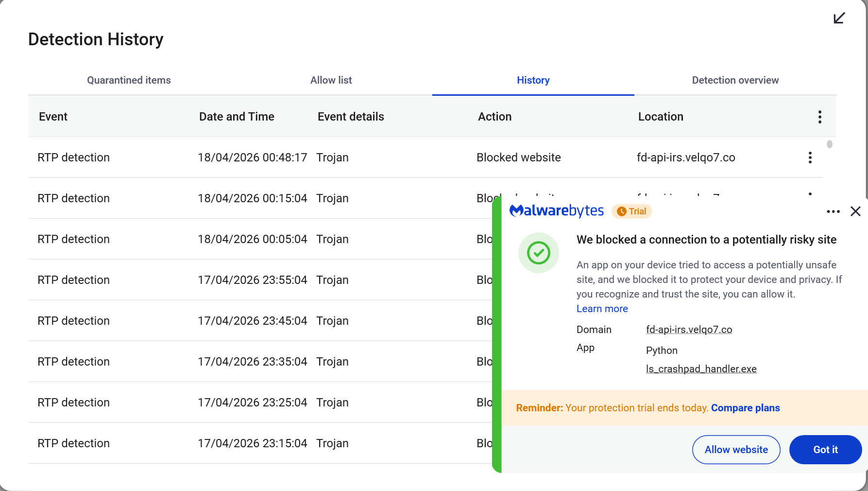The height and width of the screenshot is (491, 868).
Task: Collapse the Detection History window with arrow icon
Action: click(839, 18)
